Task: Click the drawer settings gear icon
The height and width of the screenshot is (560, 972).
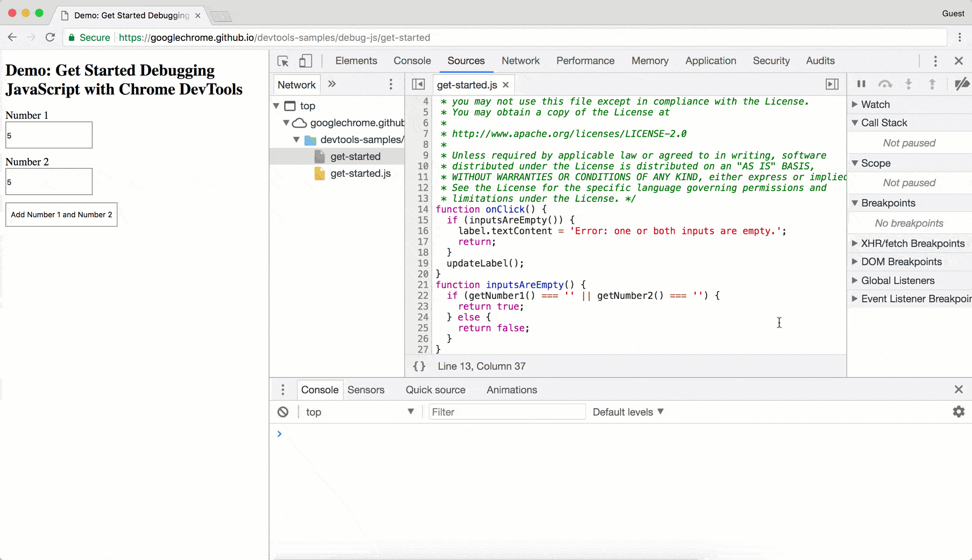Action: 958,412
